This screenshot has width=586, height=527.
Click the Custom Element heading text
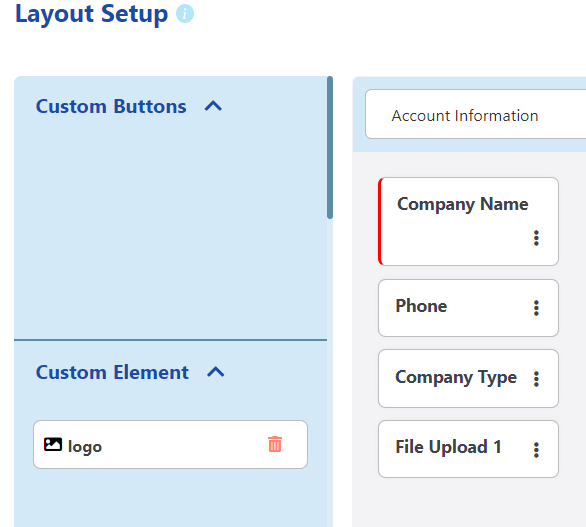tap(112, 372)
